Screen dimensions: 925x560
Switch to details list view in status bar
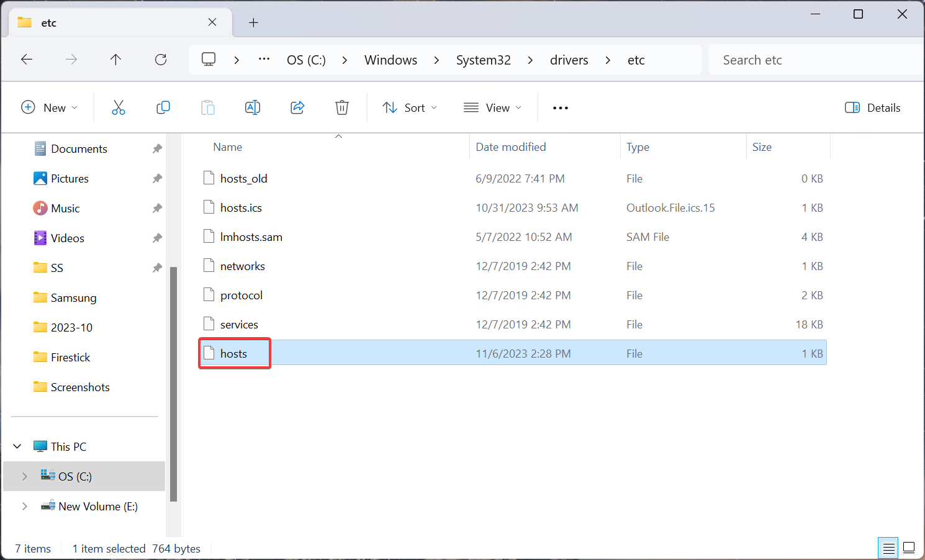pos(888,548)
